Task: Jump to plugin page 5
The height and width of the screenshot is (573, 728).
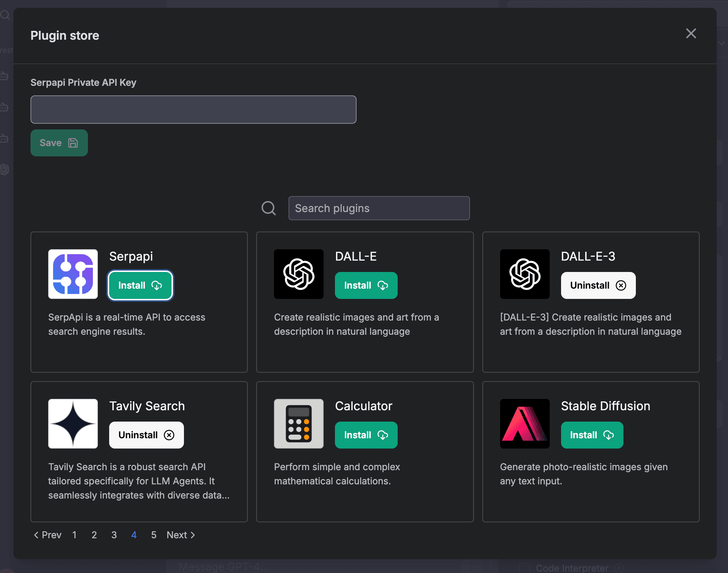Action: click(153, 535)
